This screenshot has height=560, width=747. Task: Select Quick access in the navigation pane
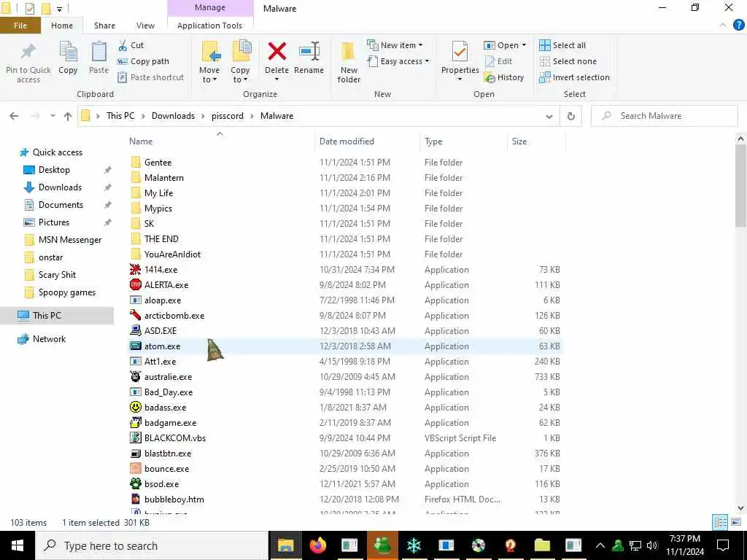click(57, 152)
